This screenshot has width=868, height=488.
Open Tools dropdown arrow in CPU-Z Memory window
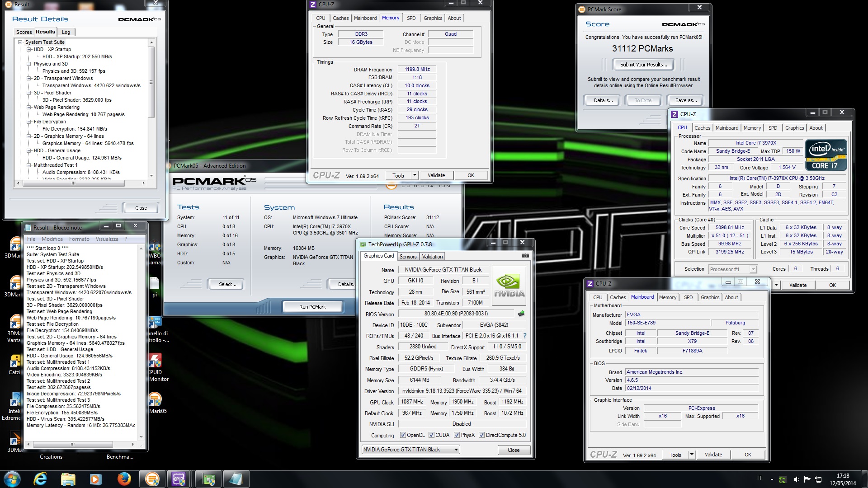click(415, 175)
